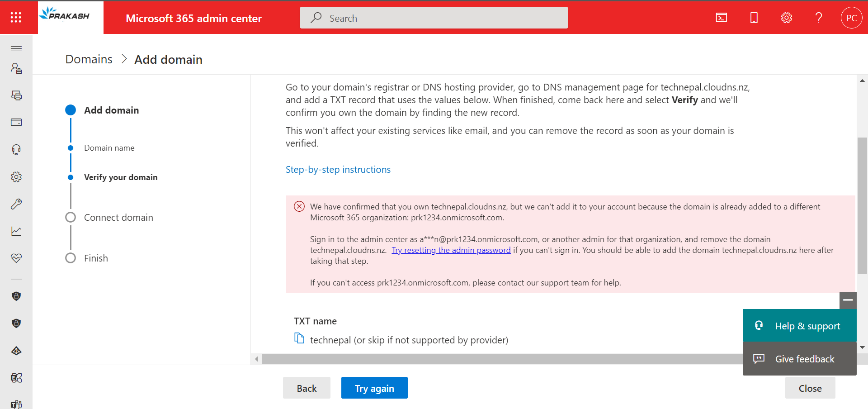
Task: Open settings gear in top header
Action: [787, 18]
